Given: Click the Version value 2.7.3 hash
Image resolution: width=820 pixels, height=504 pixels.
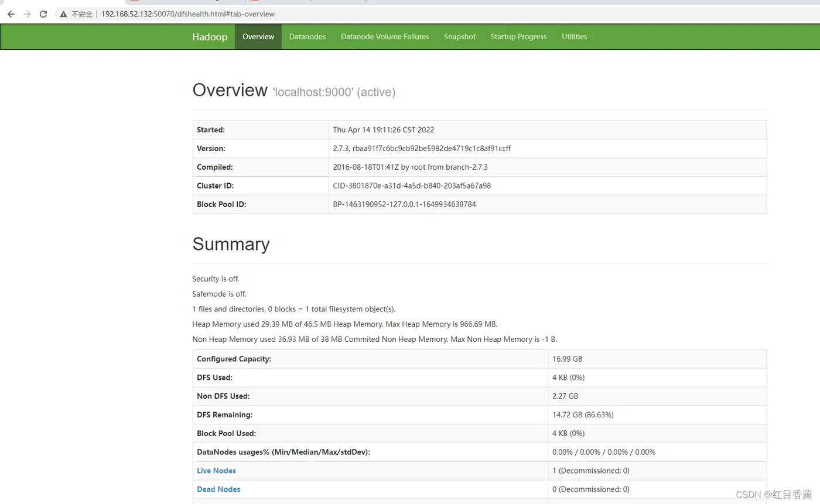Looking at the screenshot, I should tap(422, 149).
